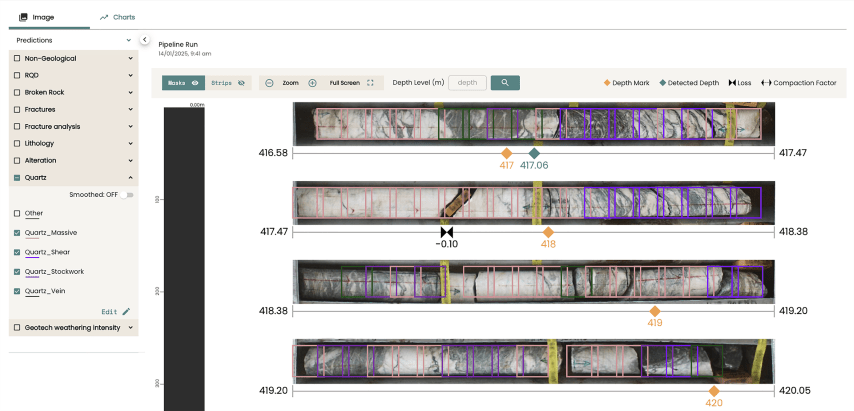Check the Lithology checkbox
This screenshot has width=854, height=411.
click(17, 143)
